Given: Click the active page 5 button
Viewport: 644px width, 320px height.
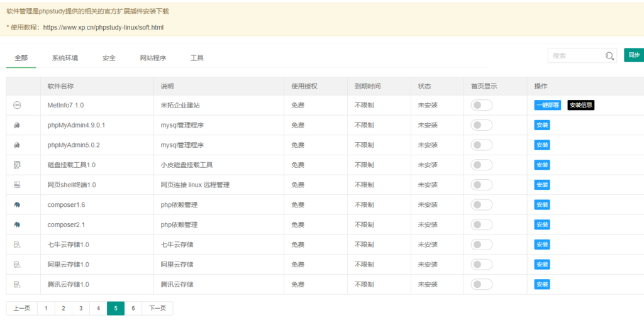Looking at the screenshot, I should tap(116, 309).
